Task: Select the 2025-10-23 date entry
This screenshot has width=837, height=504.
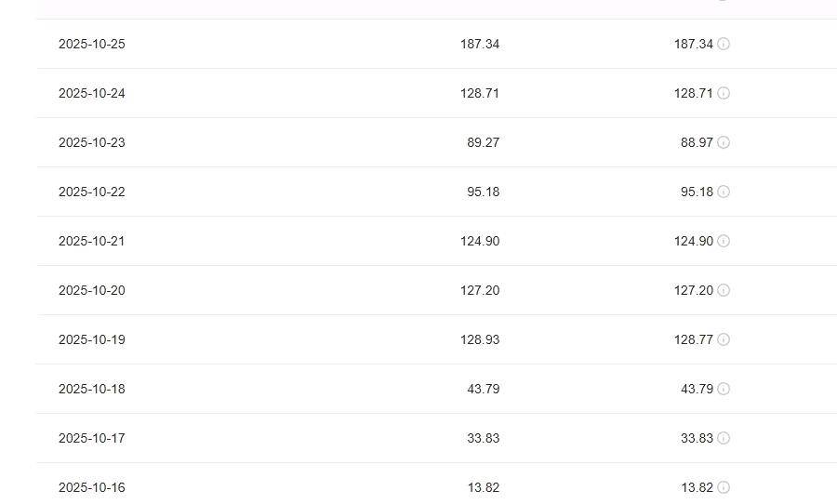Action: coord(91,142)
